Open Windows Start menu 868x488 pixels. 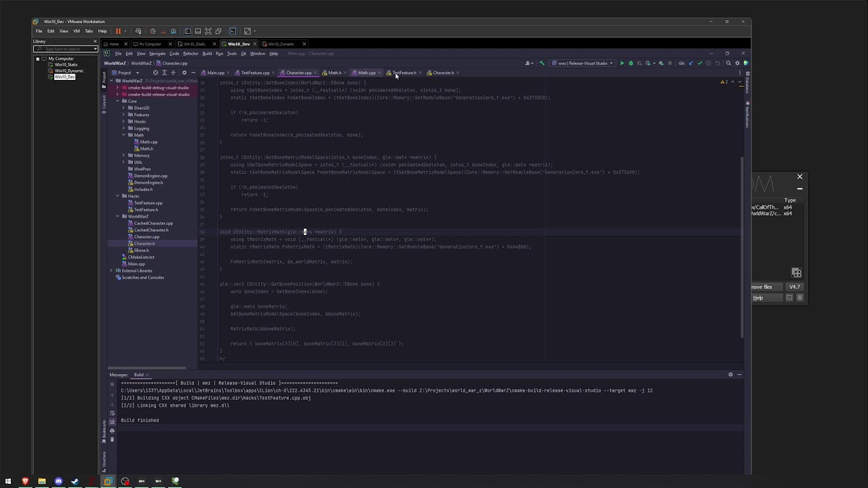(x=8, y=481)
